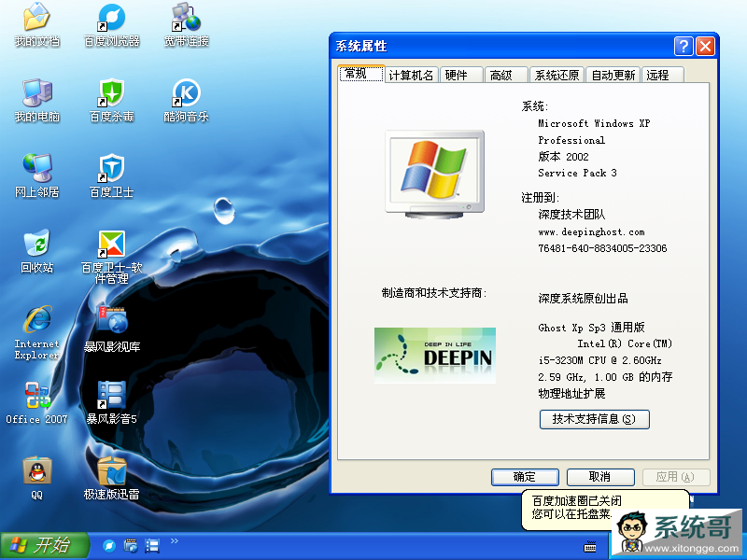747x560 pixels.
Task: Switch to the 高级 tab
Action: tap(505, 76)
